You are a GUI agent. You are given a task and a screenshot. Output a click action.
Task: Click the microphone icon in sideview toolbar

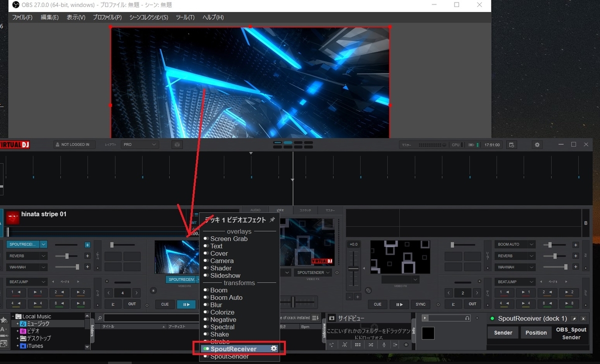click(x=383, y=345)
